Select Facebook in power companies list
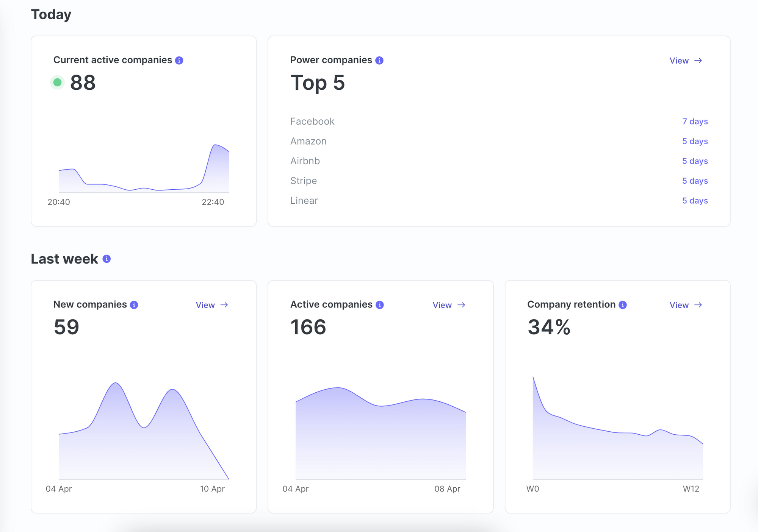This screenshot has width=758, height=532. coord(312,122)
